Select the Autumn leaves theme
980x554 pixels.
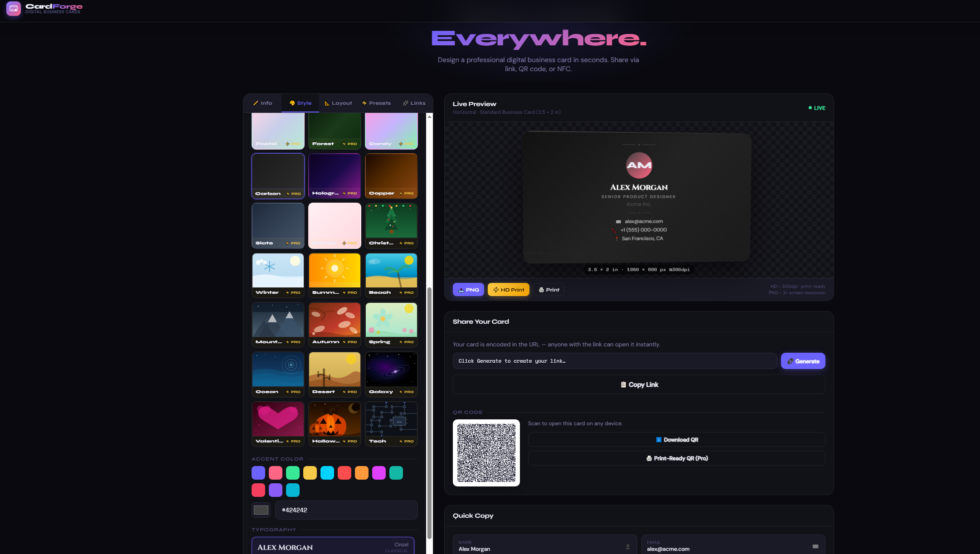[335, 324]
